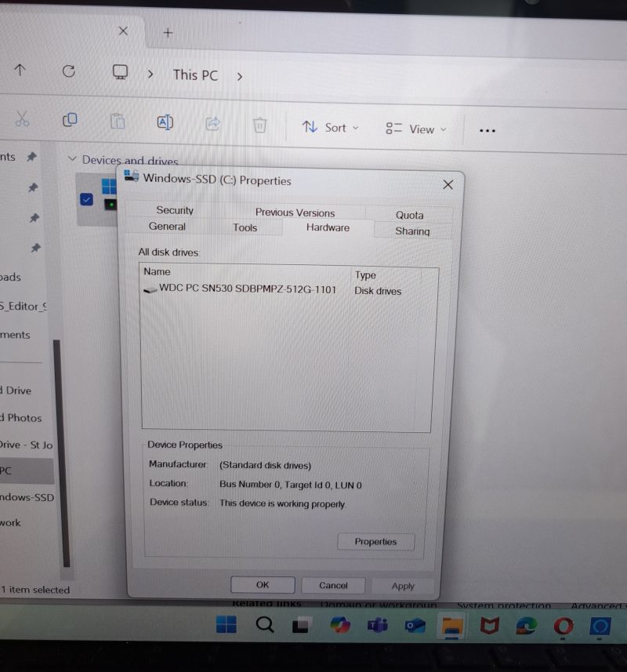This screenshot has height=672, width=627.
Task: Click the Refresh icon
Action: point(68,71)
